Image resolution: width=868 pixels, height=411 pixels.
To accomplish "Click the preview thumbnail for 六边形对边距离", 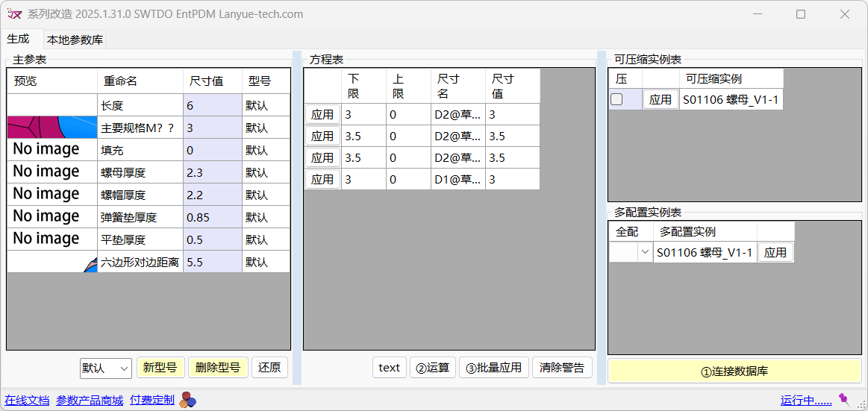I will pyautogui.click(x=52, y=262).
